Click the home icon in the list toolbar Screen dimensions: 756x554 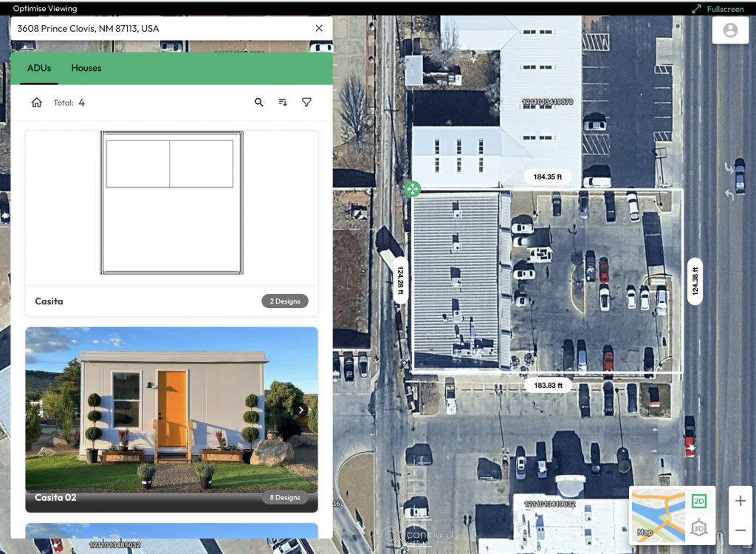coord(36,103)
